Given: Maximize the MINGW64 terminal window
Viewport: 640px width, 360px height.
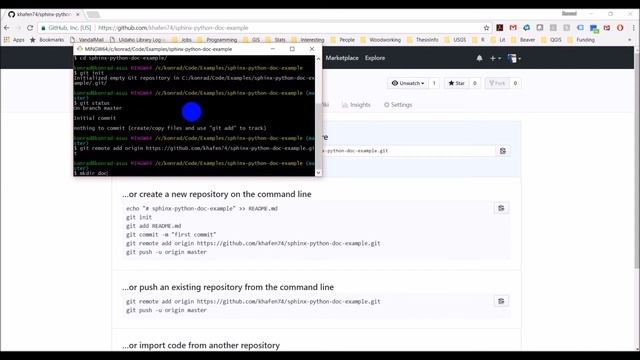Looking at the screenshot, I should [x=292, y=49].
